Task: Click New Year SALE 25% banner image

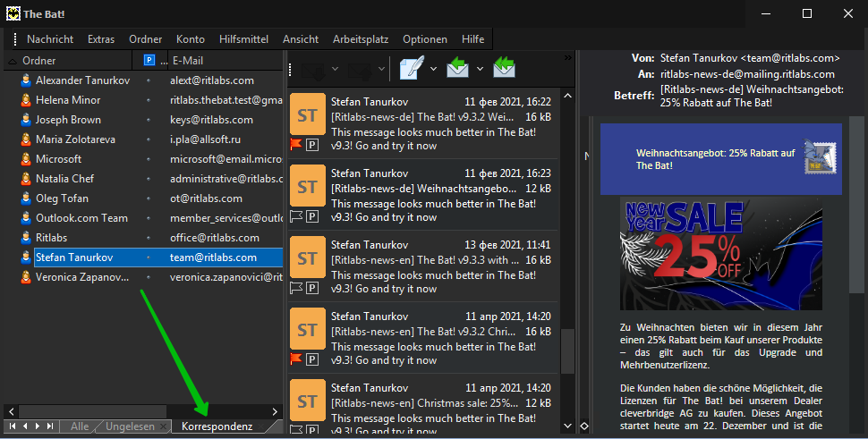Action: click(720, 253)
